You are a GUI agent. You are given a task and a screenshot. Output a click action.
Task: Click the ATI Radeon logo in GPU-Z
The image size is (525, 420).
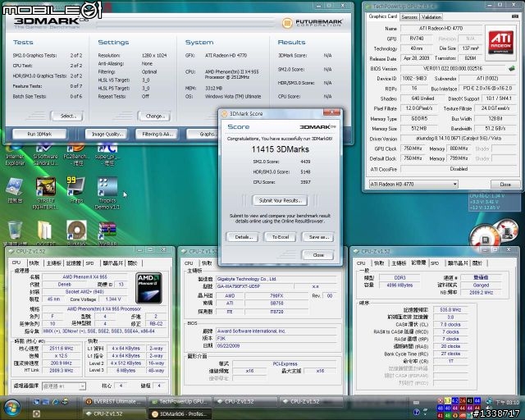point(500,42)
